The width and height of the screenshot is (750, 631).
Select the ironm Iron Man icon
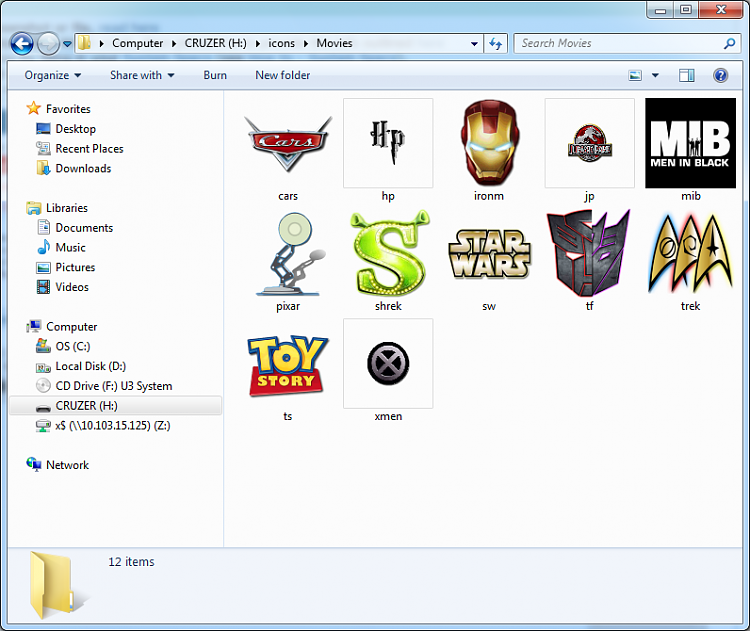[489, 144]
